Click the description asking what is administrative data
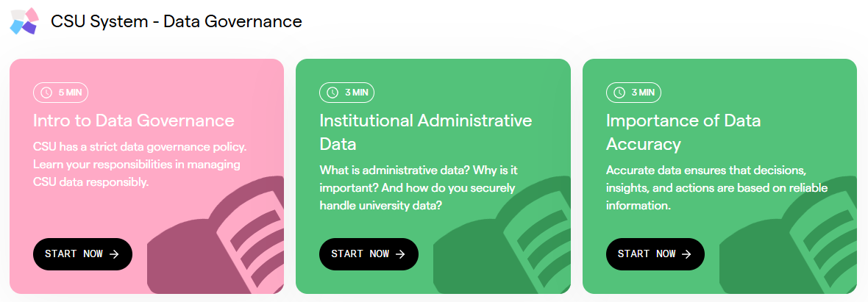This screenshot has height=302, width=868. click(418, 188)
